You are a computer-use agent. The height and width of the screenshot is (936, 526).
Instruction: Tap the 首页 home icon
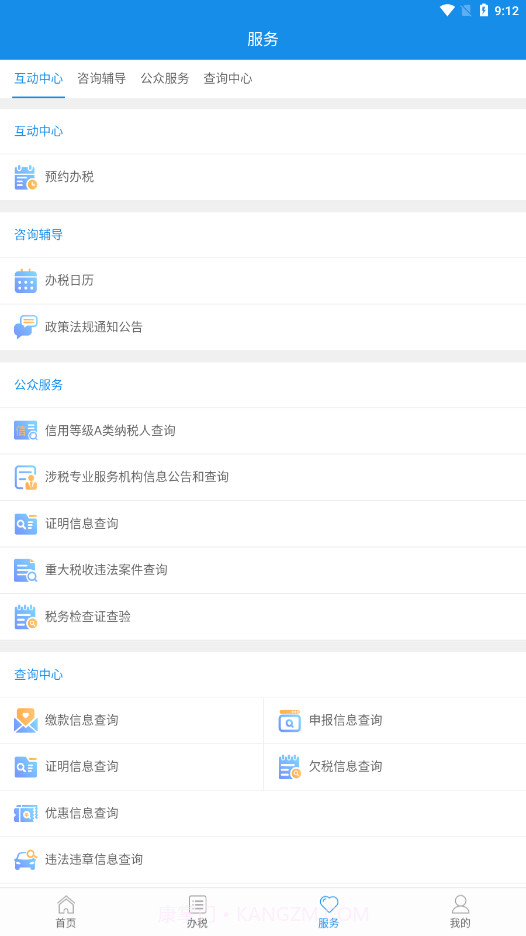(66, 904)
